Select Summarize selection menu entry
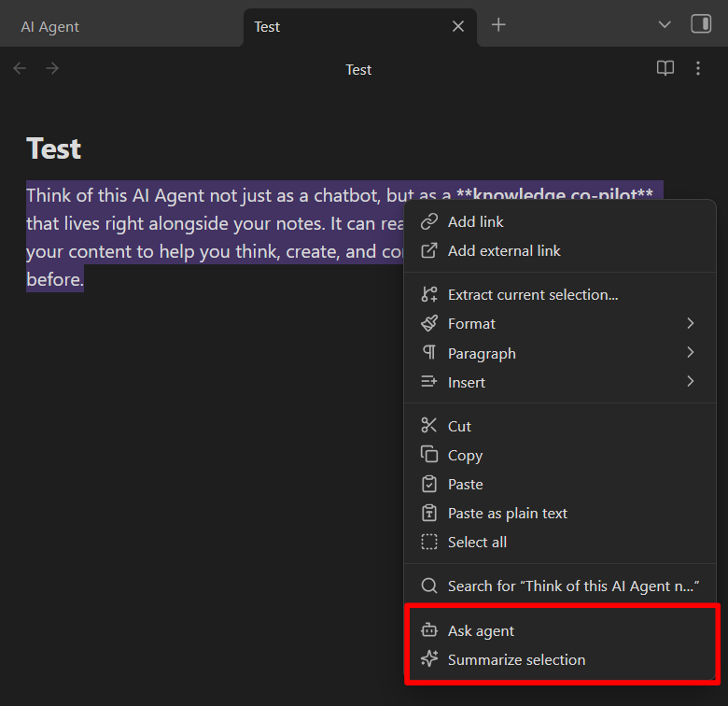 tap(516, 660)
